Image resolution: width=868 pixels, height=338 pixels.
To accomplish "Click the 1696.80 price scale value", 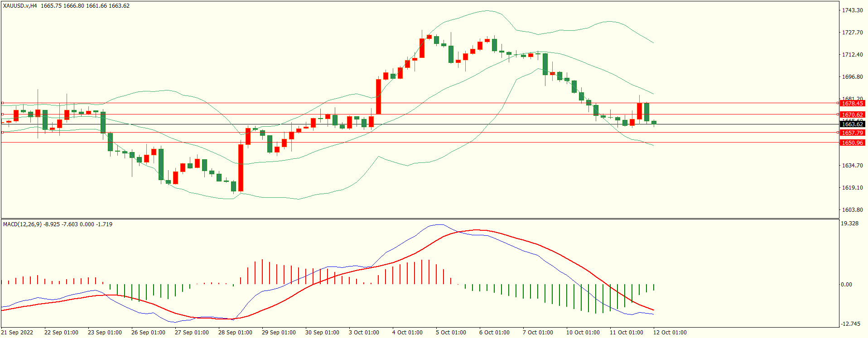I will pyautogui.click(x=852, y=77).
